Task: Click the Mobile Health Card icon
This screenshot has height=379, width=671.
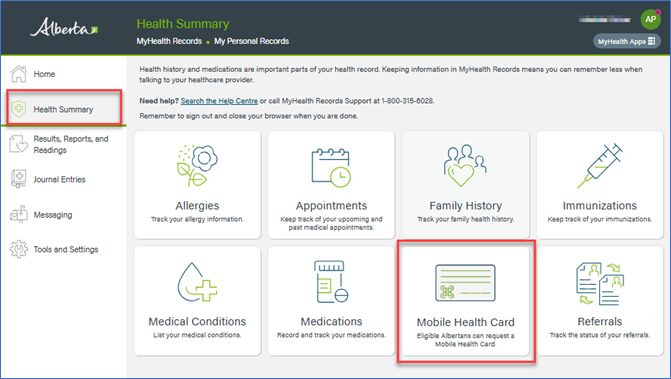Action: coord(465,283)
